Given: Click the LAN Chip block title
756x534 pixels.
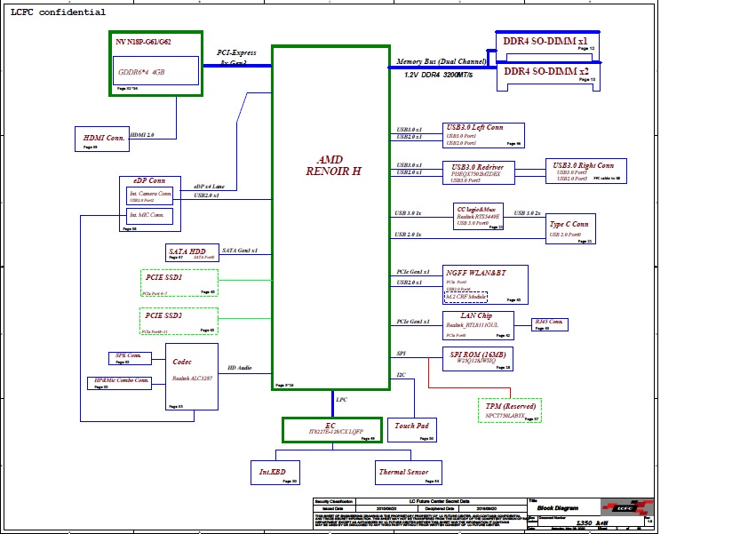Looking at the screenshot, I should (x=476, y=315).
